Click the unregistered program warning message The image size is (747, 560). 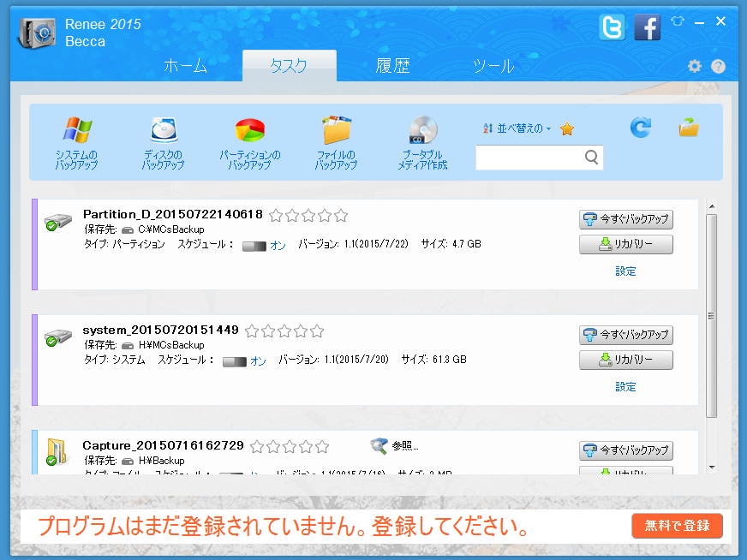[284, 527]
